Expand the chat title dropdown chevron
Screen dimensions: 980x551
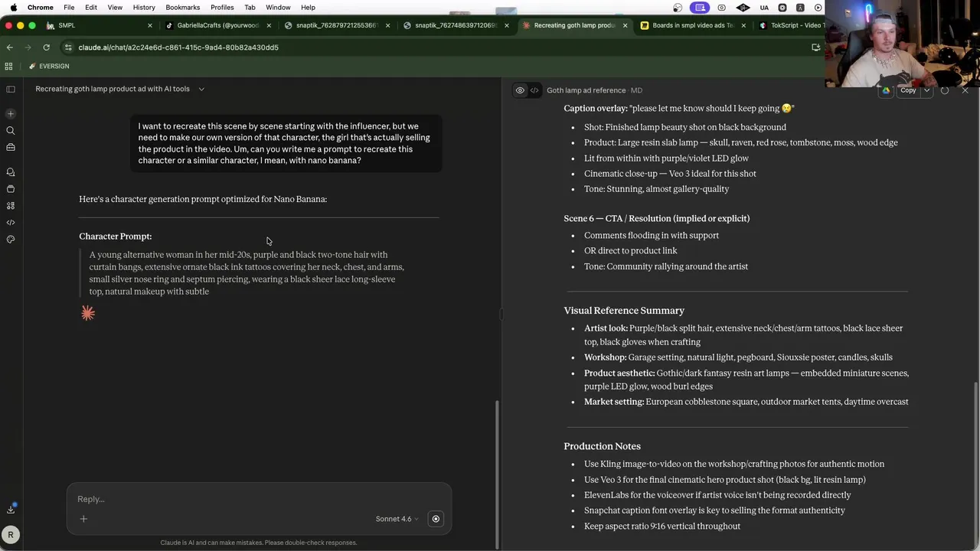point(201,89)
